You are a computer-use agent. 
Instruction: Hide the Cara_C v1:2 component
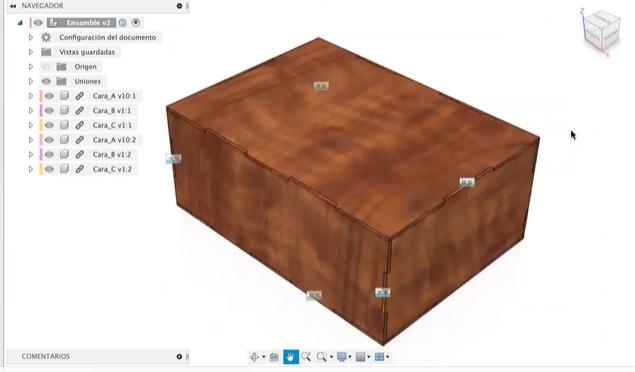tap(49, 169)
